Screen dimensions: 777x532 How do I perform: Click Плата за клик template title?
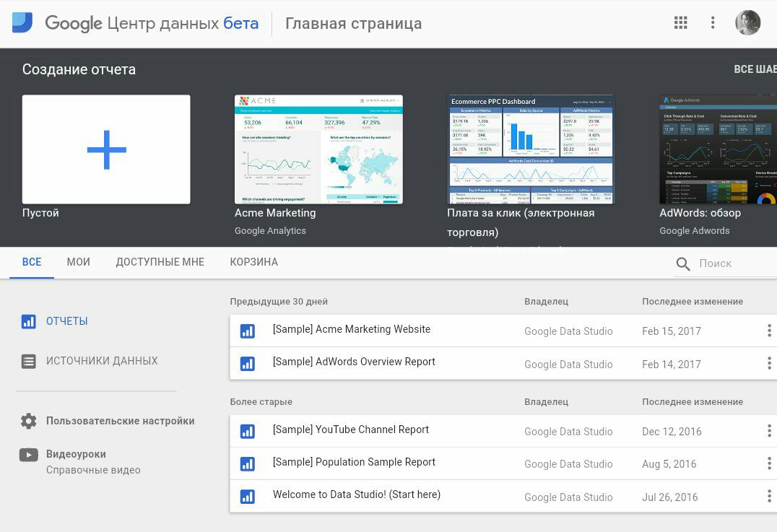[521, 222]
